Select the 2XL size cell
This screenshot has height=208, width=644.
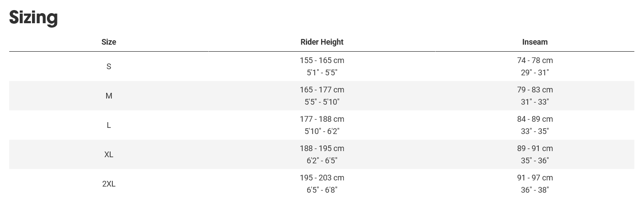pyautogui.click(x=109, y=184)
